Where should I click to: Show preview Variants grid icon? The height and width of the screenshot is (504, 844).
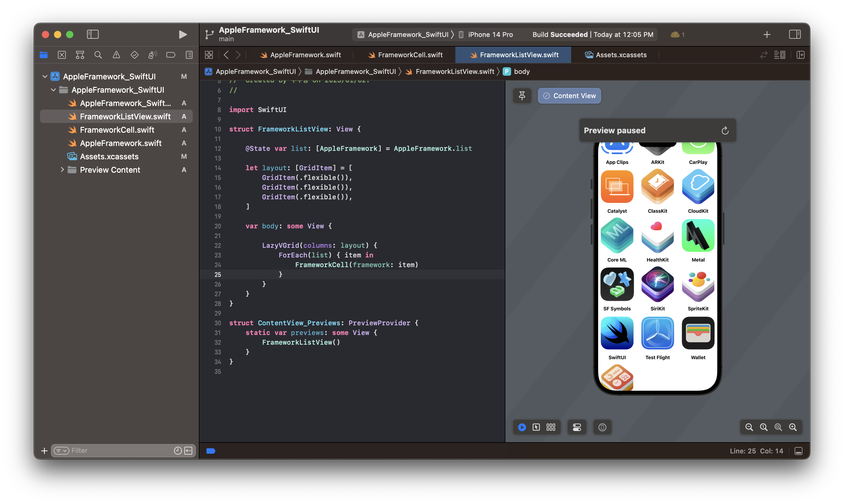(551, 427)
